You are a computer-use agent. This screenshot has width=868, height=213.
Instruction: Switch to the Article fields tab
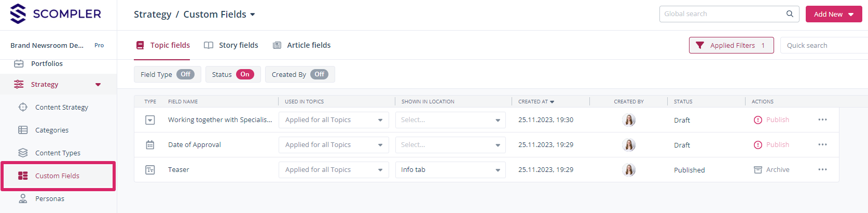pos(302,45)
